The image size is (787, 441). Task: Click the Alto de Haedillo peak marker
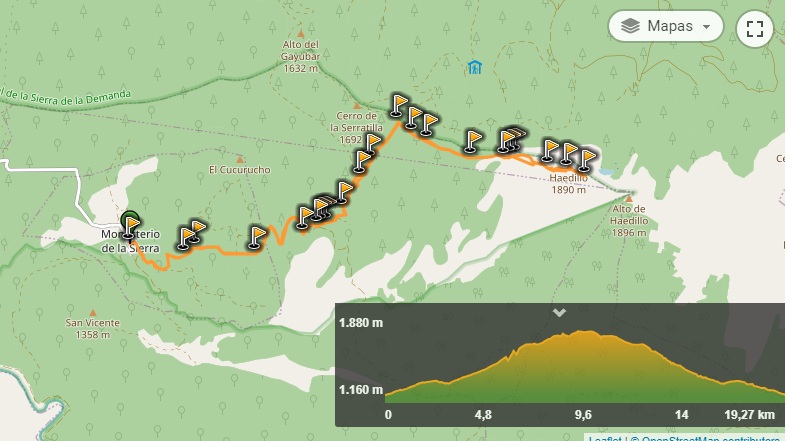(628, 199)
